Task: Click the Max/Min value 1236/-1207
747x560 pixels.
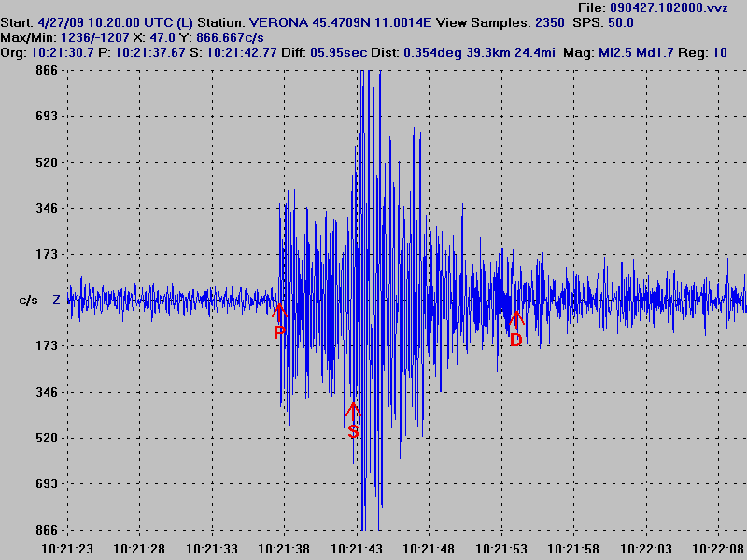Action: (95, 37)
